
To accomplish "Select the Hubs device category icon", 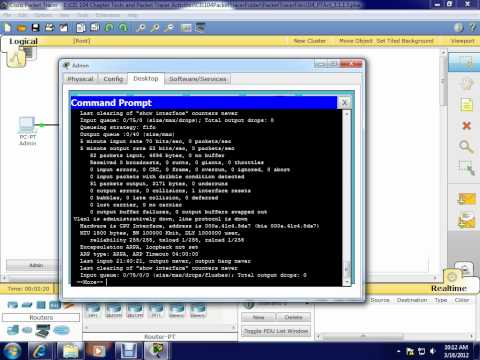I will pos(41,304).
